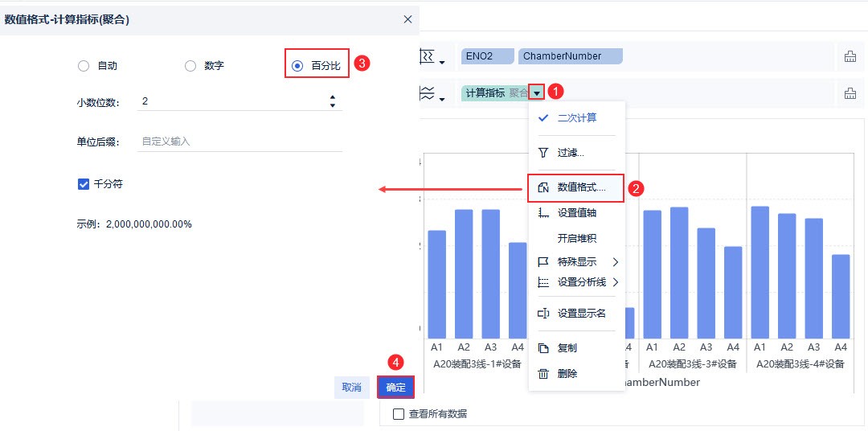Click the 删除 trash can icon
This screenshot has width=868, height=431.
coord(543,374)
